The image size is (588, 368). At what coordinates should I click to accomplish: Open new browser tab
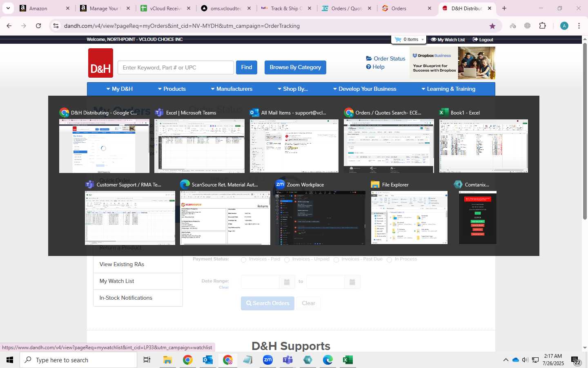click(504, 8)
